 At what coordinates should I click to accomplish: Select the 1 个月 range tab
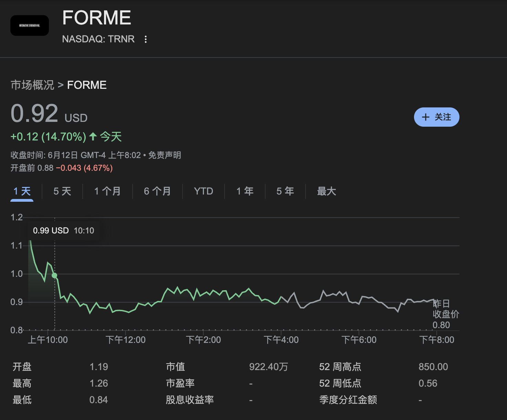[107, 191]
